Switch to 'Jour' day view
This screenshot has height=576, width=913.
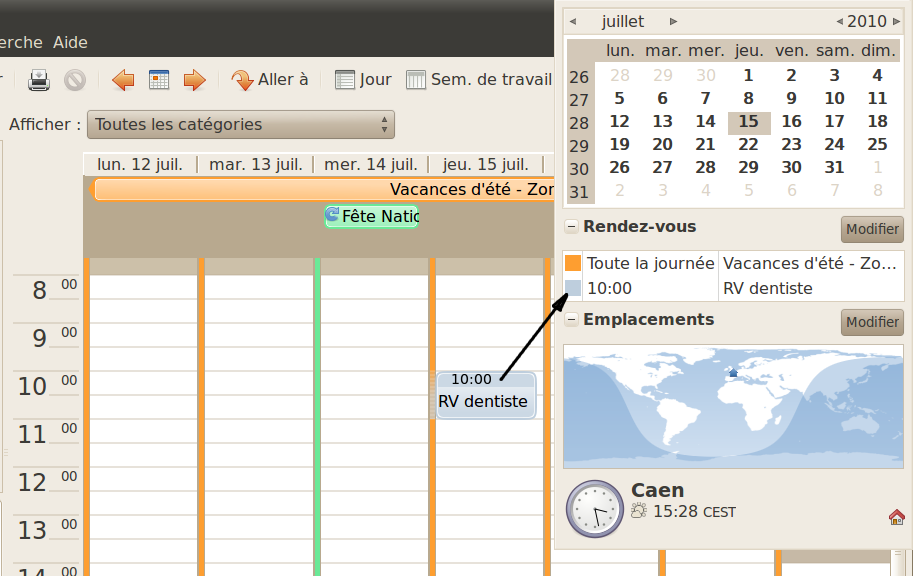363,80
